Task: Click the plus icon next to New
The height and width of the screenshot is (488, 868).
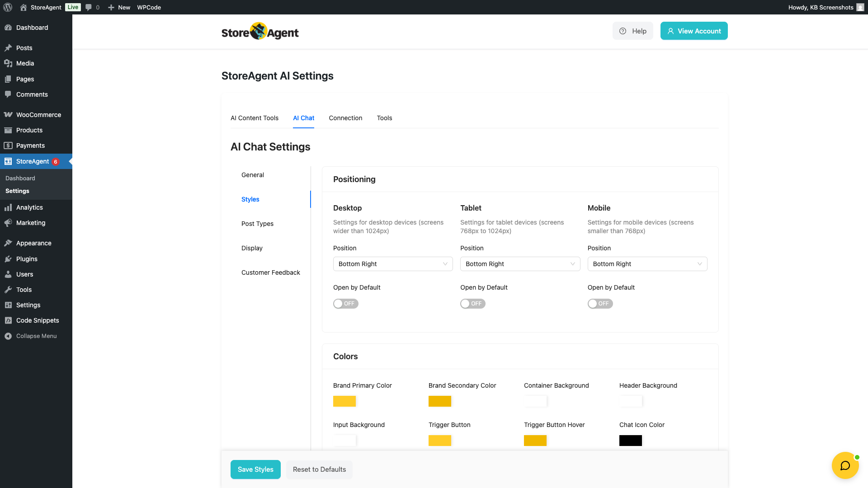Action: tap(111, 7)
